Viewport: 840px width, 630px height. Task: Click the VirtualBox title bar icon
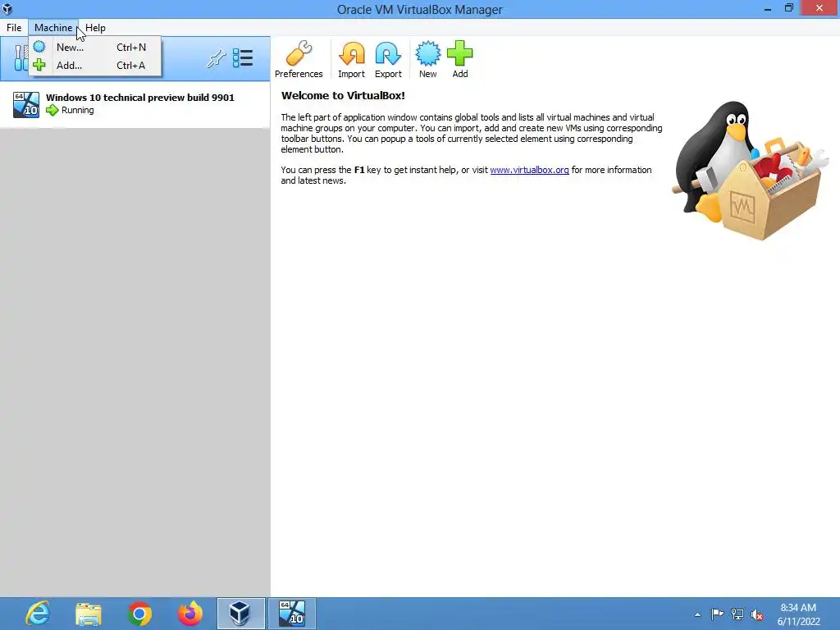(x=7, y=9)
